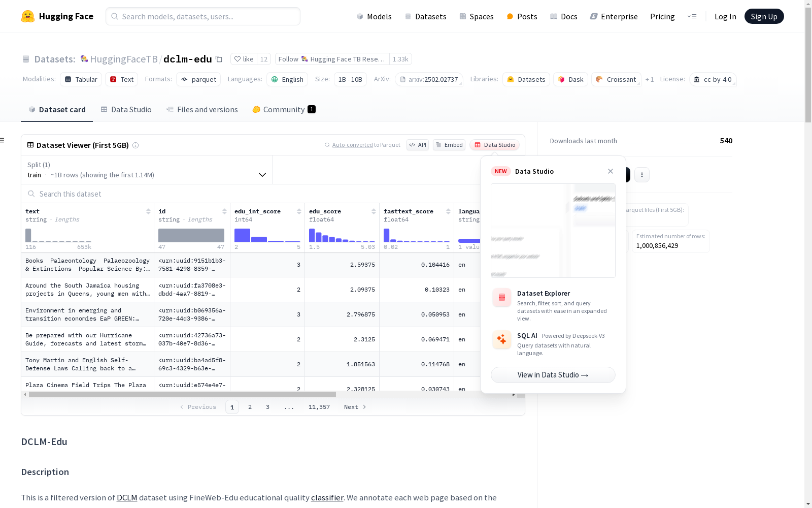Sort the edu_score column
Viewport: 812px width, 508px height.
(x=374, y=211)
